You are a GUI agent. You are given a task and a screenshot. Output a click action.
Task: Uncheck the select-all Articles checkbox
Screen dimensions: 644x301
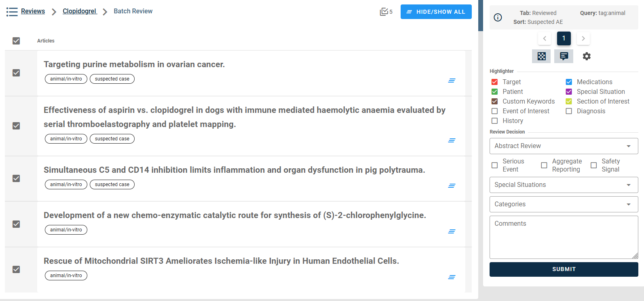coord(16,41)
